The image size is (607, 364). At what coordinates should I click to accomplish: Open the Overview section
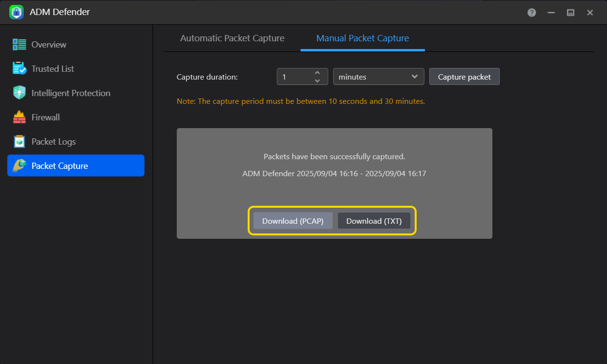[76, 45]
